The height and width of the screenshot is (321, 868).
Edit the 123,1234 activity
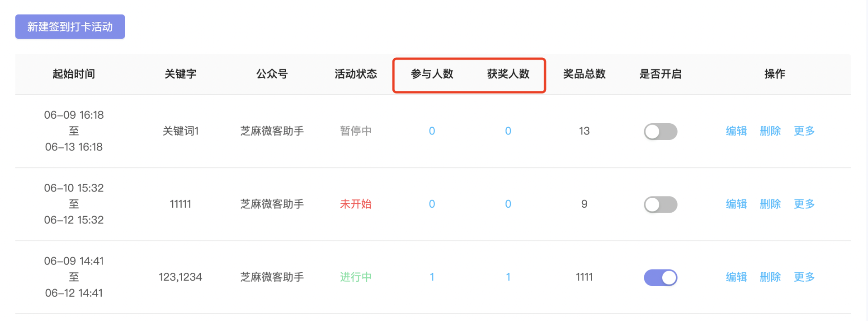[736, 277]
